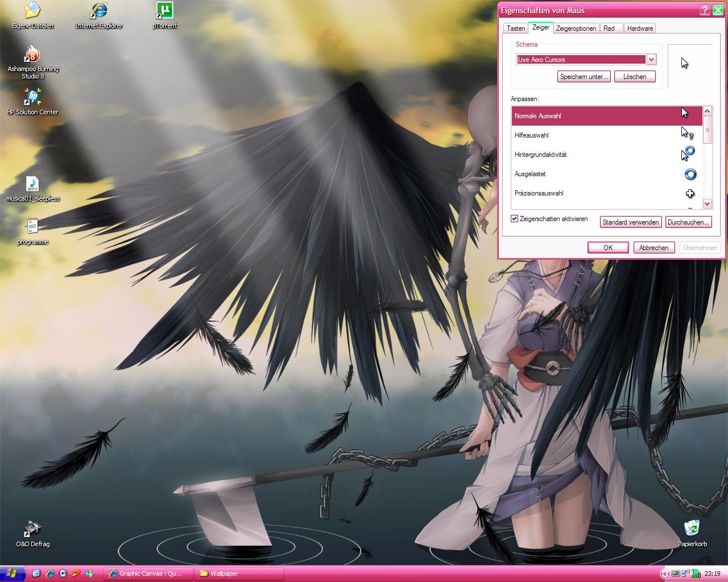Screen dimensions: 728x582
Task: Click the Abbrechen button
Action: 653,248
